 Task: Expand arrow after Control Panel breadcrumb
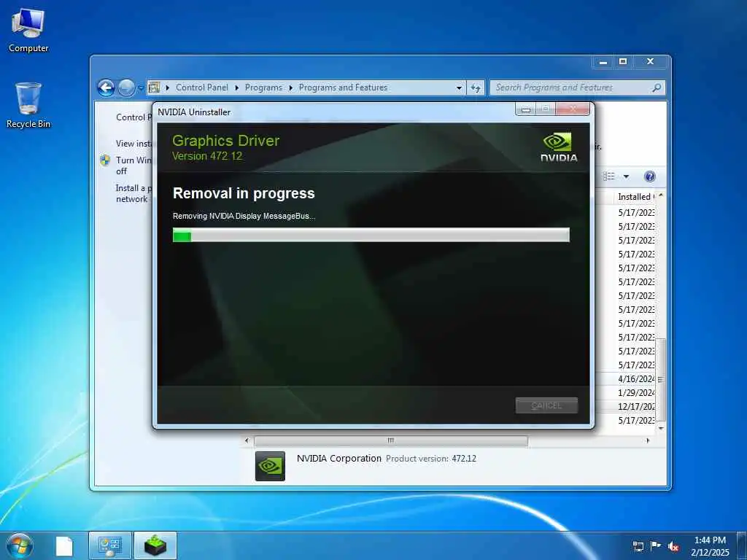click(237, 87)
